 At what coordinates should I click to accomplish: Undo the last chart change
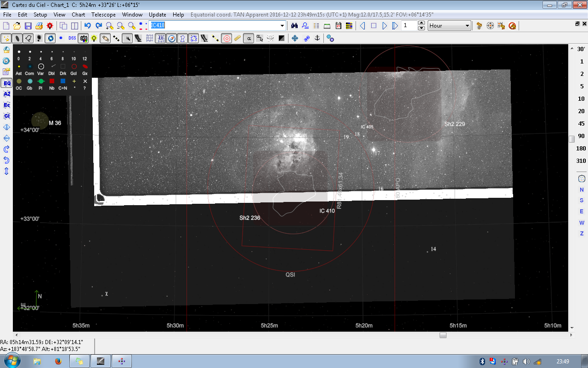click(x=88, y=26)
